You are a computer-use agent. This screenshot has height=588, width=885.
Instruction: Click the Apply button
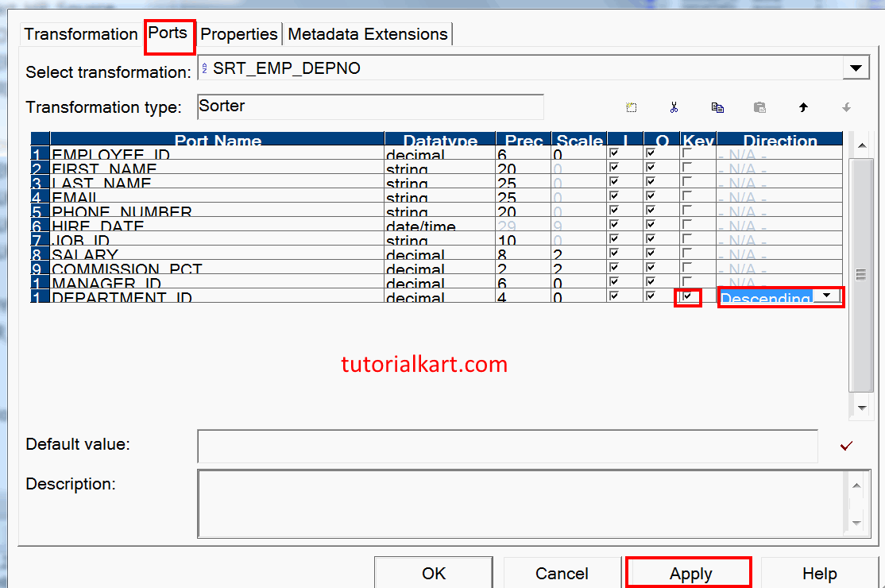688,573
